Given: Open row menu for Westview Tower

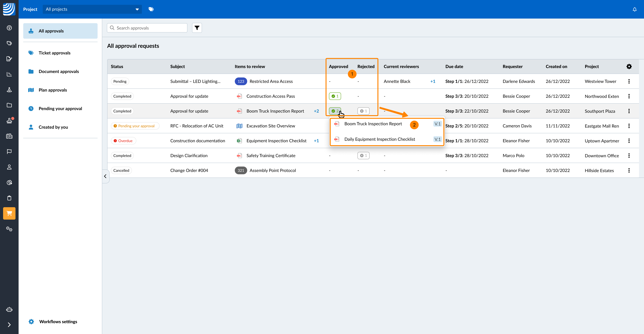Looking at the screenshot, I should 629,81.
